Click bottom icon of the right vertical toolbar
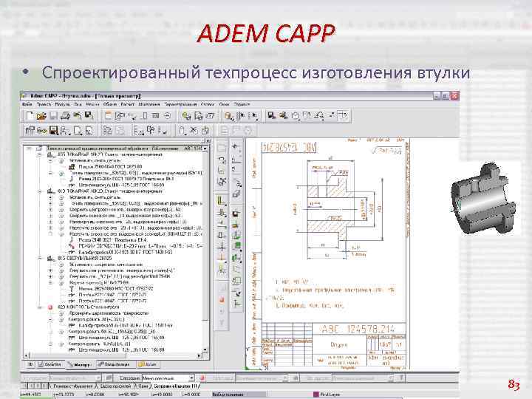 click(237, 303)
